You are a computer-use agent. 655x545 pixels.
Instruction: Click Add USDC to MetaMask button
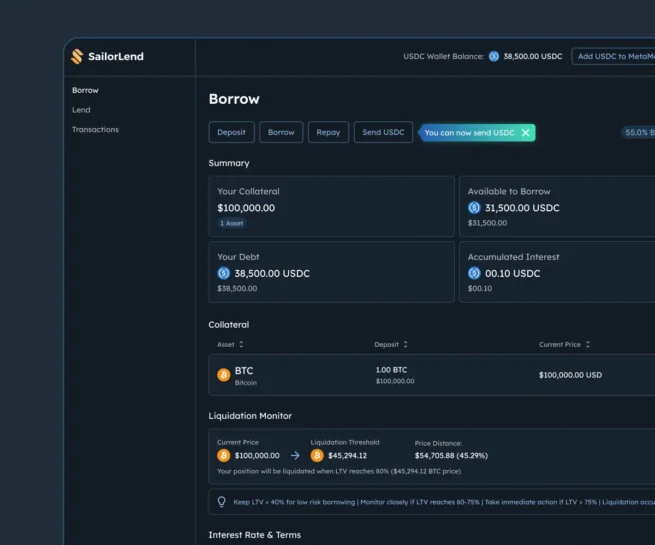(613, 56)
